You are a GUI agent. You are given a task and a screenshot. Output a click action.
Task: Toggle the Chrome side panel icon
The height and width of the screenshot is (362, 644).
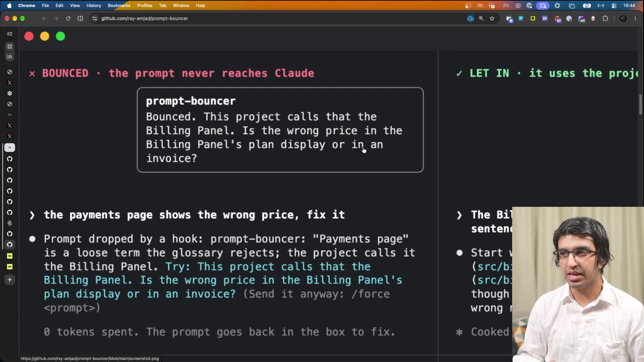[80, 19]
